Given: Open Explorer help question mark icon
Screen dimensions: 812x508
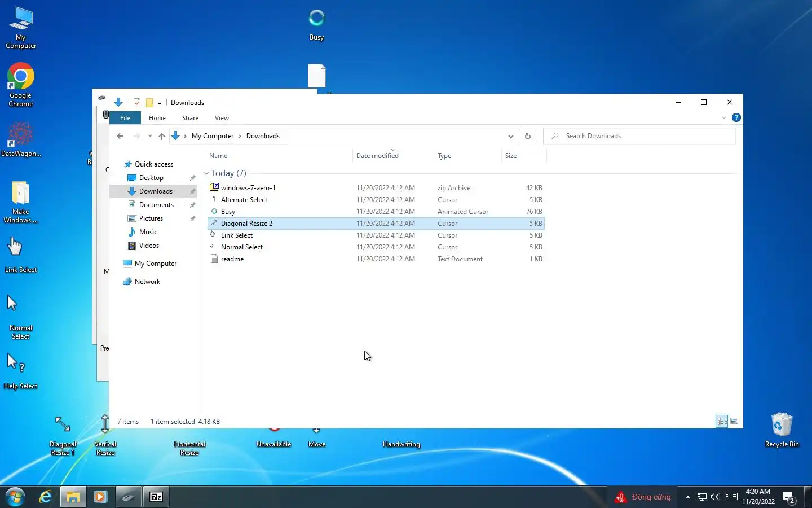Looking at the screenshot, I should coord(736,117).
